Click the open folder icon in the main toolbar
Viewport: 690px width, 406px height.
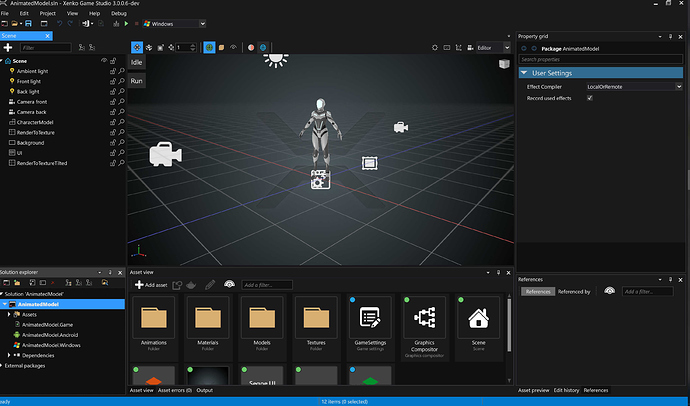click(15, 23)
